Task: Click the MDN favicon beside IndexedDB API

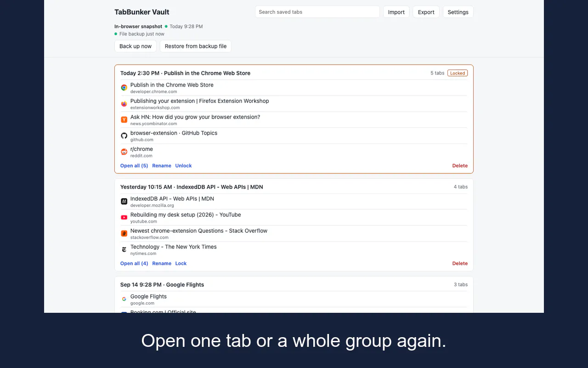Action: tap(124, 201)
